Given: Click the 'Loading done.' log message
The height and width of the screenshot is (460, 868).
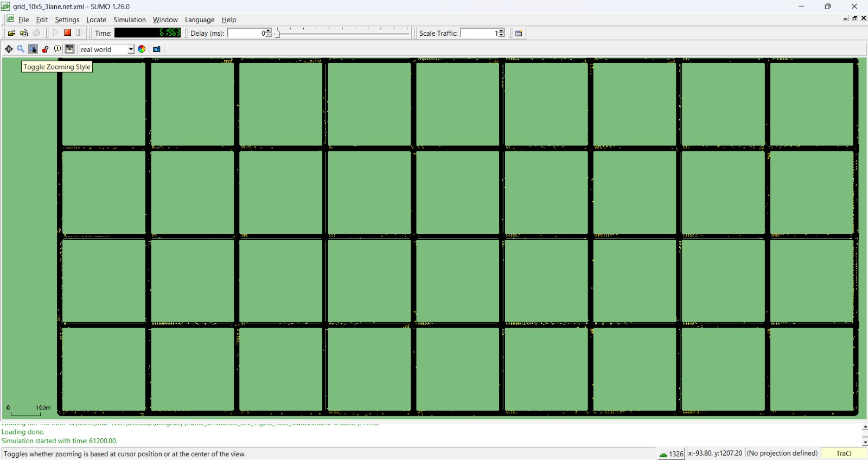Looking at the screenshot, I should click(23, 432).
